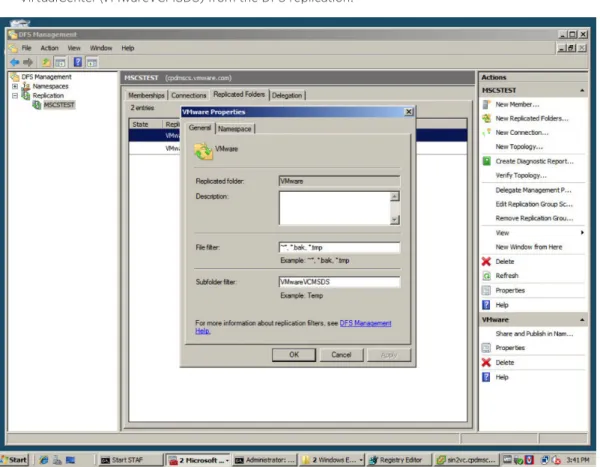Click the New Replicated Folders icon
Image resolution: width=600 pixels, height=467 pixels.
pos(486,118)
